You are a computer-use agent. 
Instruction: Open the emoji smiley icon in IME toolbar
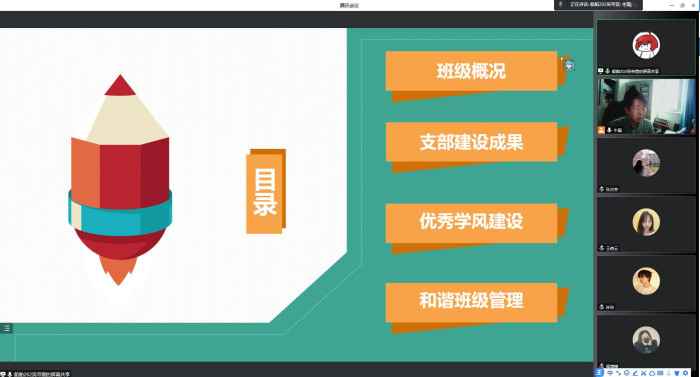(x=626, y=373)
